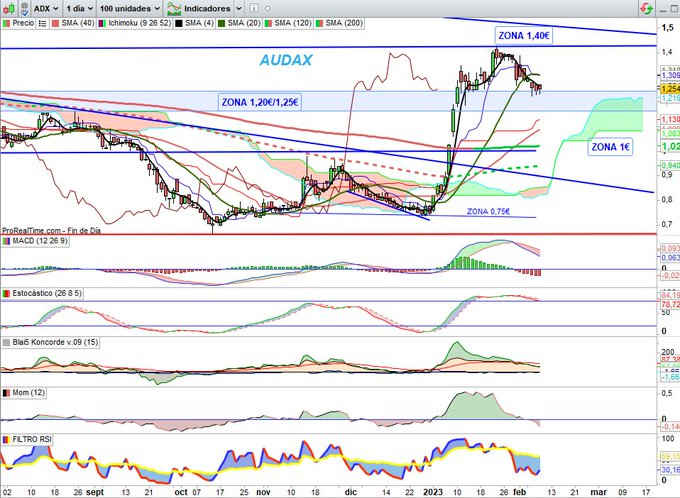This screenshot has height=498, width=680.
Task: Click the 1,5 price scale value
Action: click(667, 27)
